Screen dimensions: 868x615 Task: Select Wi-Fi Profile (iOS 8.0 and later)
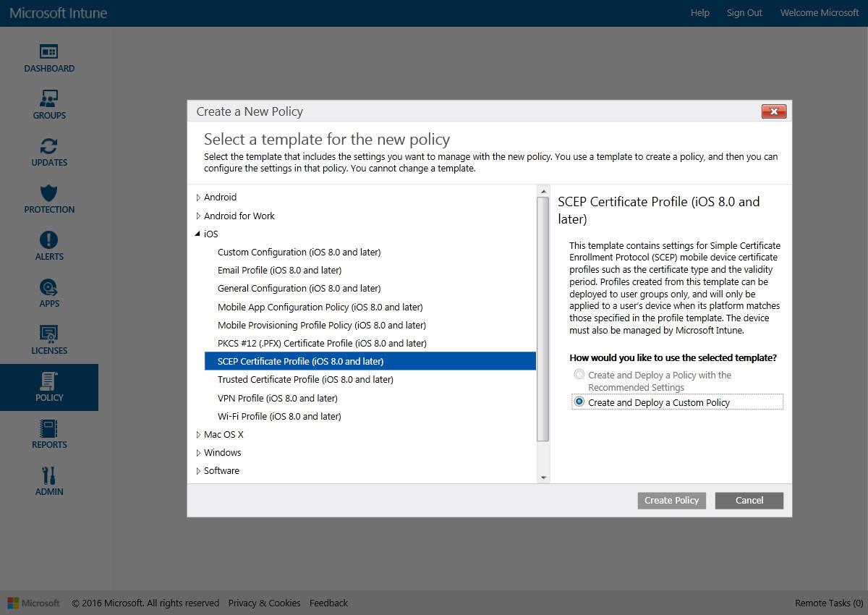(x=279, y=416)
